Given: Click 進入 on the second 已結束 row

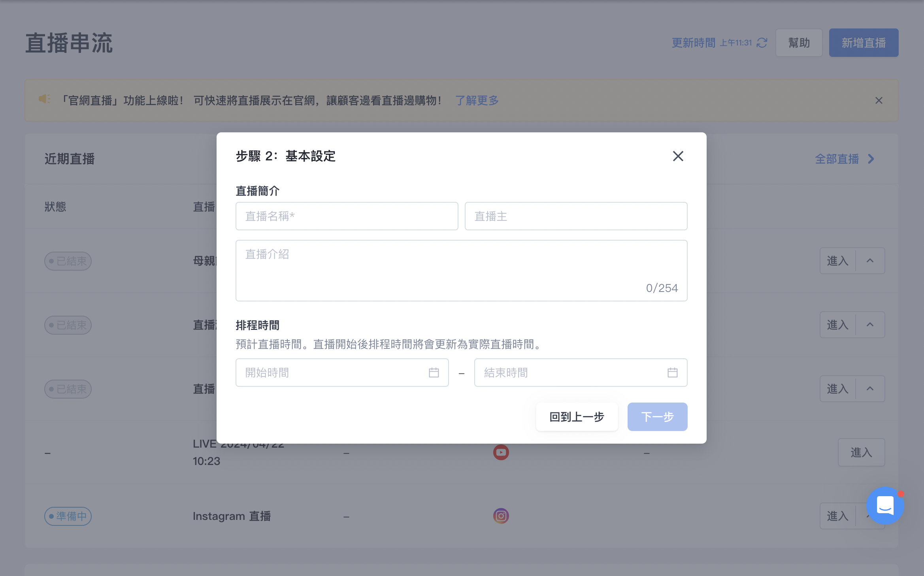Looking at the screenshot, I should 837,325.
